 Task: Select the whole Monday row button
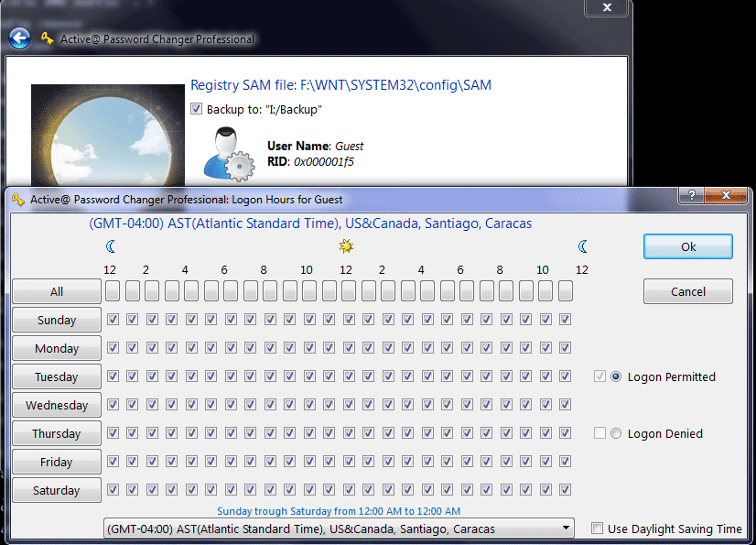(57, 348)
